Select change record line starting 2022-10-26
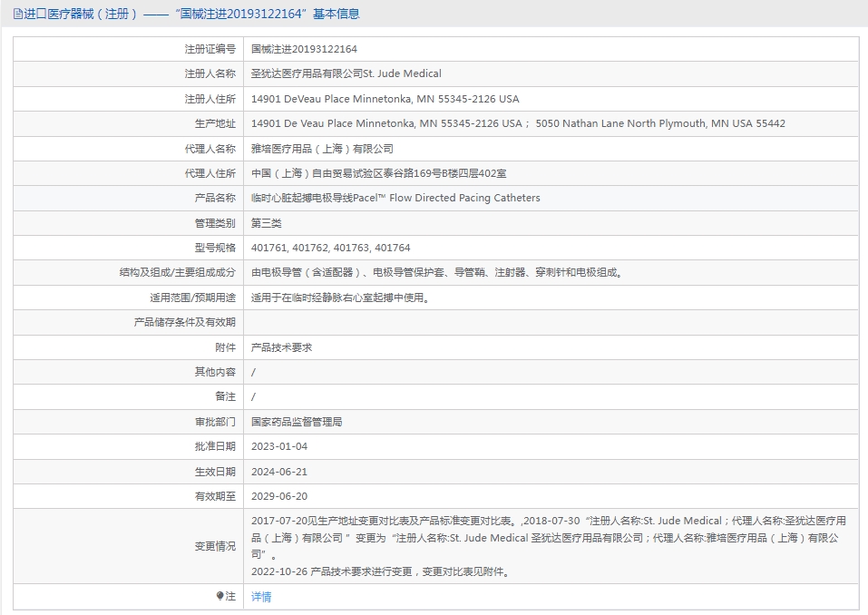The width and height of the screenshot is (868, 615). point(382,571)
